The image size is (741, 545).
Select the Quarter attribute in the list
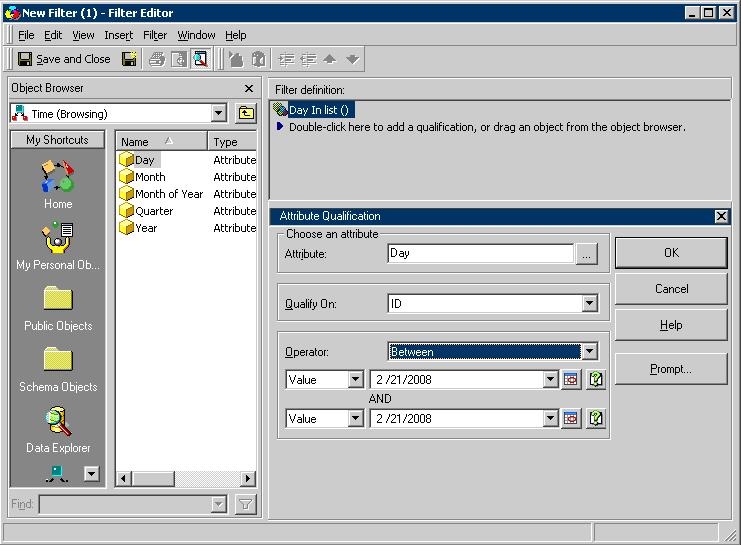[153, 211]
